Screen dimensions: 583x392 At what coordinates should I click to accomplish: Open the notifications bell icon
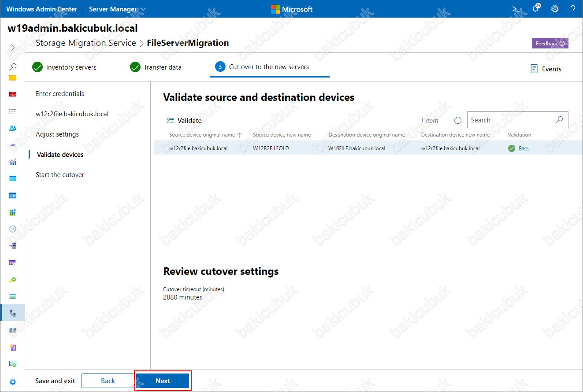point(536,8)
